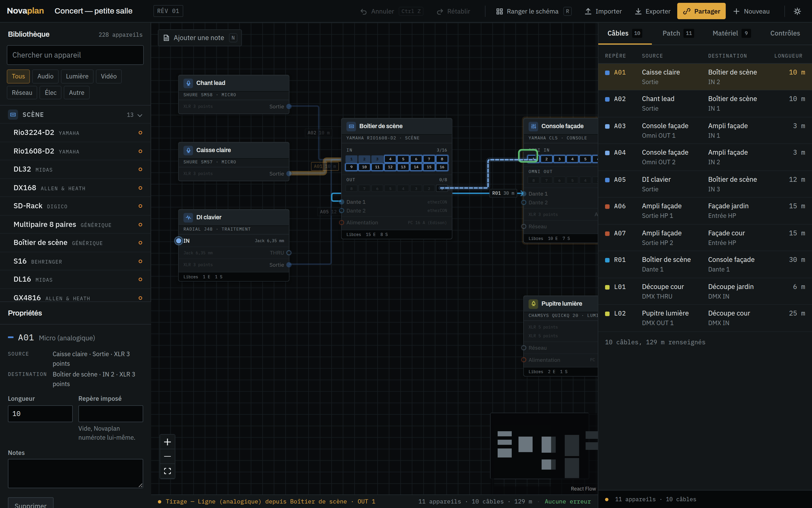Select the Réseau library filter
812x508 pixels.
tap(22, 93)
